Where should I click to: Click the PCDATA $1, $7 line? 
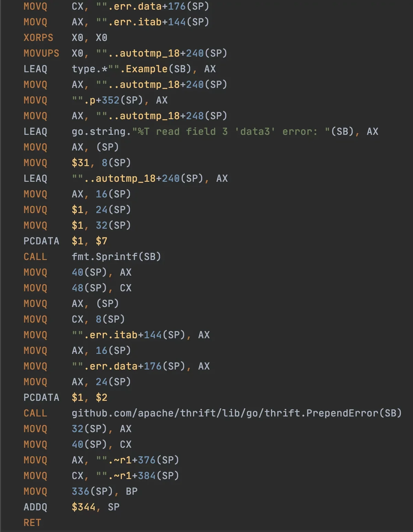tap(65, 241)
